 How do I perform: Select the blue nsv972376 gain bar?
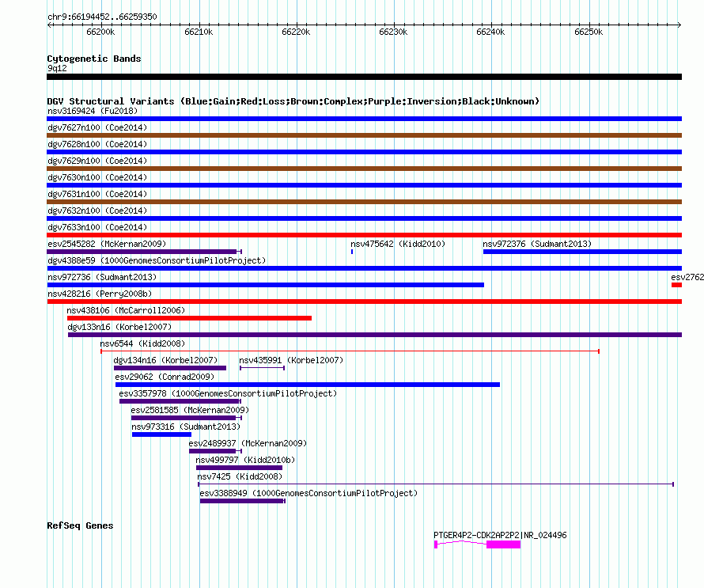coord(582,252)
